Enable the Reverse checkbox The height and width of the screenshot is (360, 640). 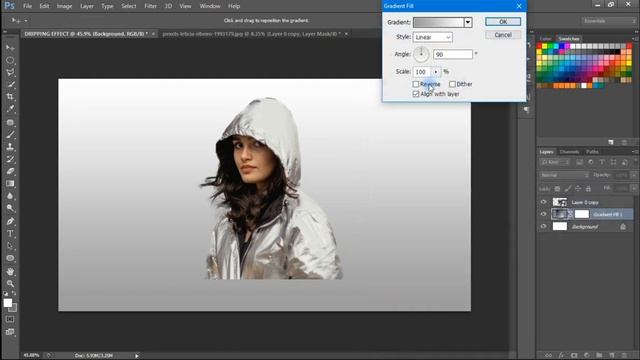[x=416, y=84]
